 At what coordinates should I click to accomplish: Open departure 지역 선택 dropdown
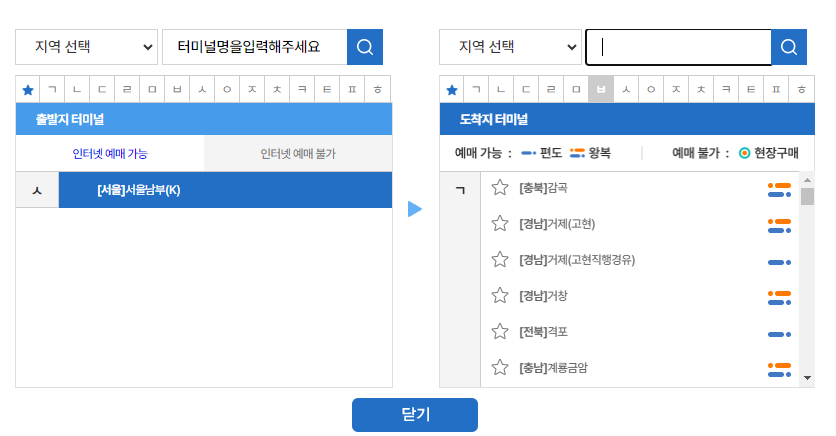86,47
